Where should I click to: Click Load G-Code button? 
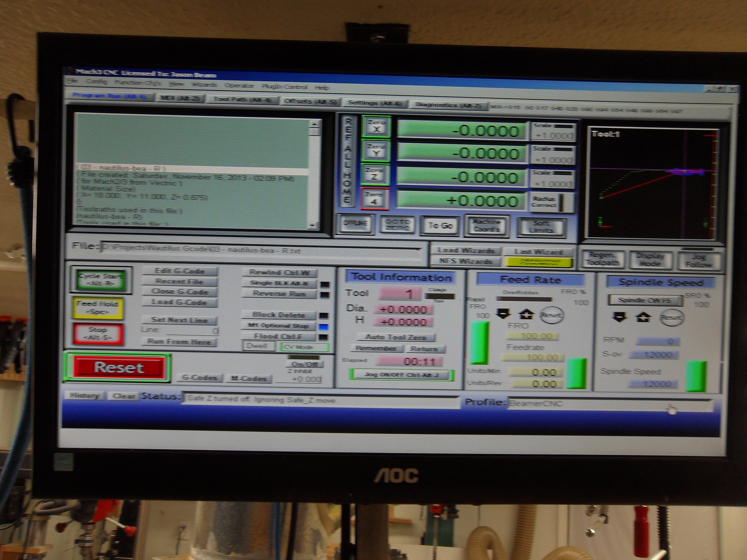point(179,302)
